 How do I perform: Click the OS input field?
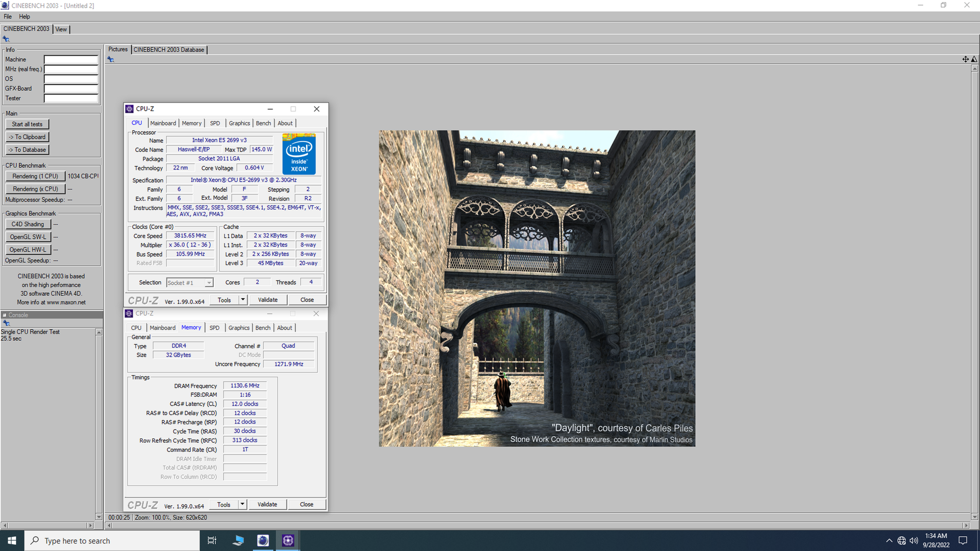point(71,79)
